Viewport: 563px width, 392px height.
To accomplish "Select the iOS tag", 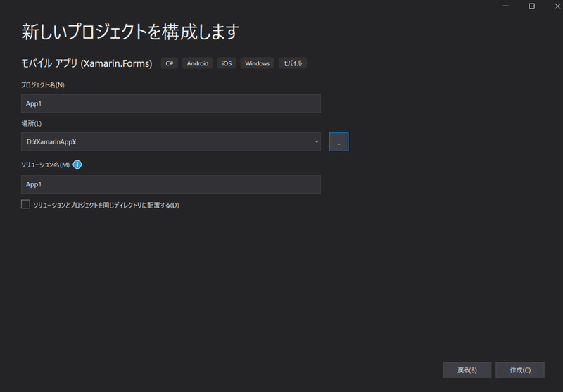I will tap(227, 63).
